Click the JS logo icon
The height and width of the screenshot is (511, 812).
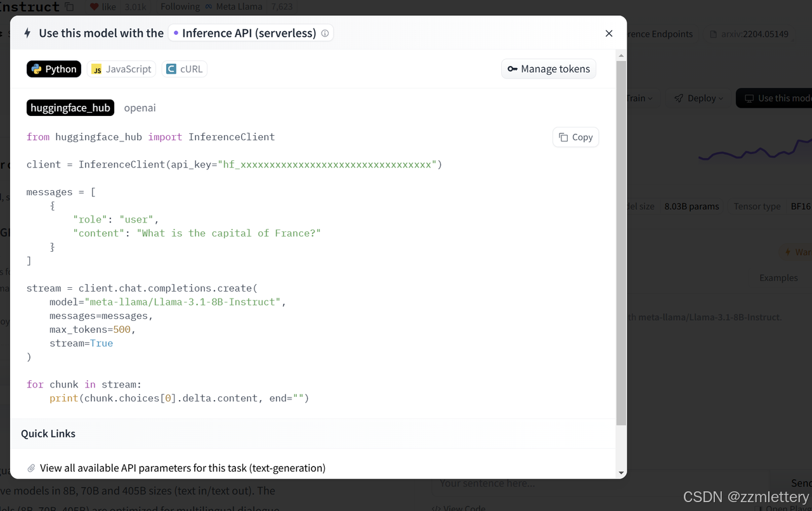click(x=96, y=69)
